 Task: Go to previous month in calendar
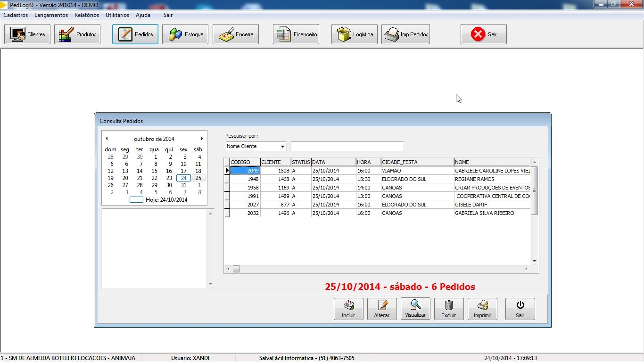click(x=107, y=139)
